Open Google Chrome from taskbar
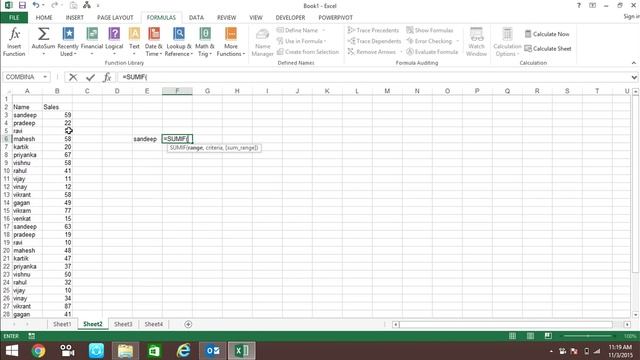Viewport: 640px width, 360px height. pos(38,351)
